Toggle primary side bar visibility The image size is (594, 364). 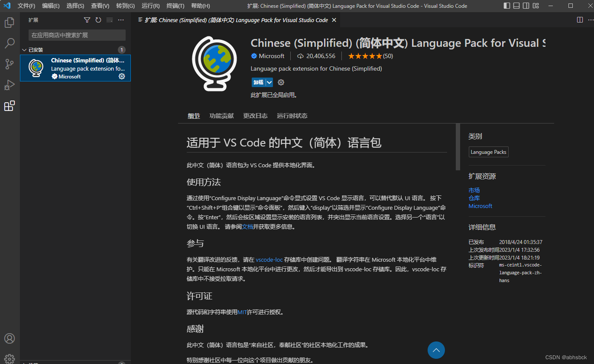tap(507, 6)
